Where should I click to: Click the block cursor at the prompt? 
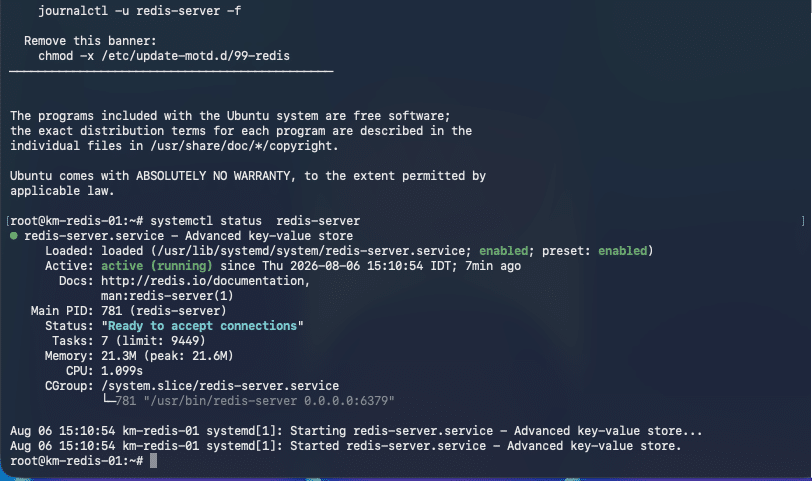153,461
